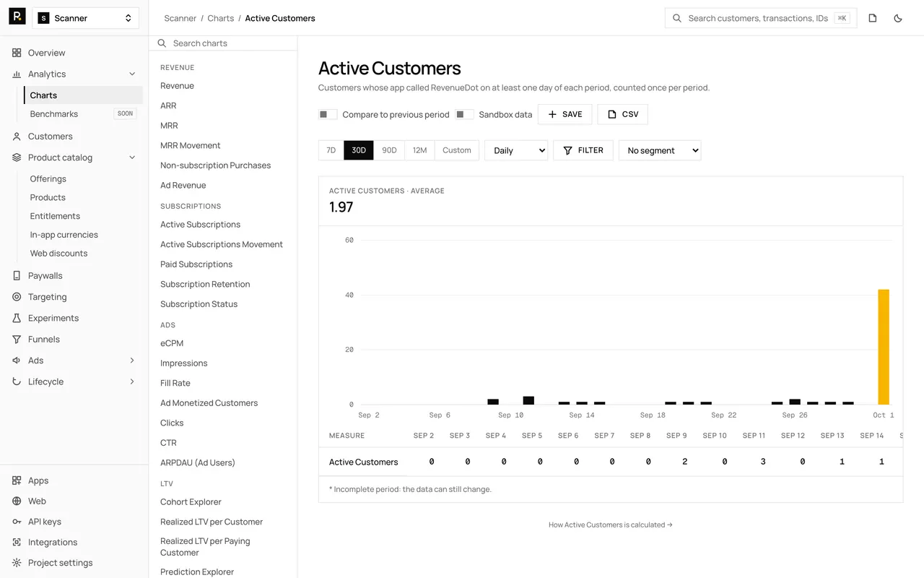Expand the Lifecycle submenu chevron

(132, 381)
